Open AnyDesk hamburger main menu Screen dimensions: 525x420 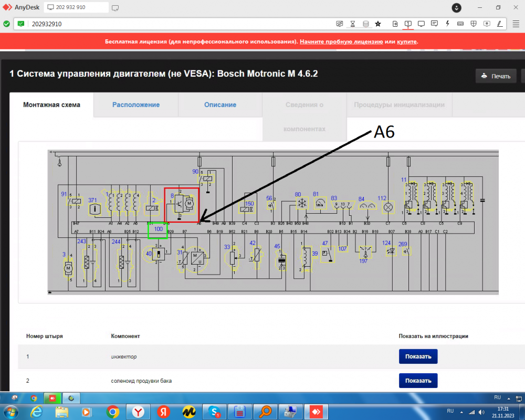[x=515, y=24]
